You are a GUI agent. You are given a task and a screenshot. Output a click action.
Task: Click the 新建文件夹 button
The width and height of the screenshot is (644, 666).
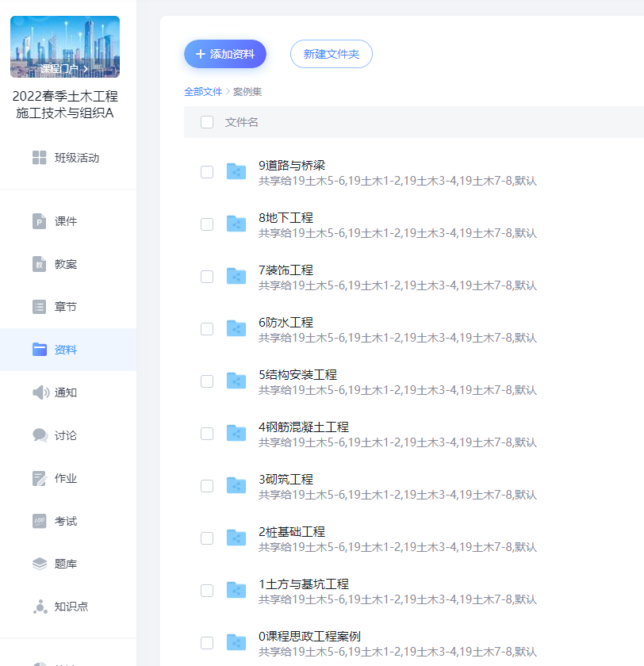pos(331,54)
